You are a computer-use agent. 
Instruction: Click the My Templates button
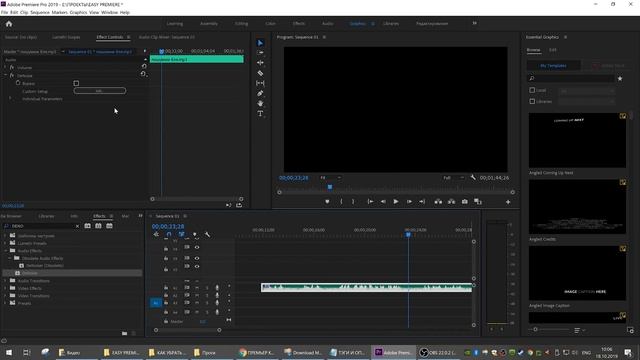point(553,65)
